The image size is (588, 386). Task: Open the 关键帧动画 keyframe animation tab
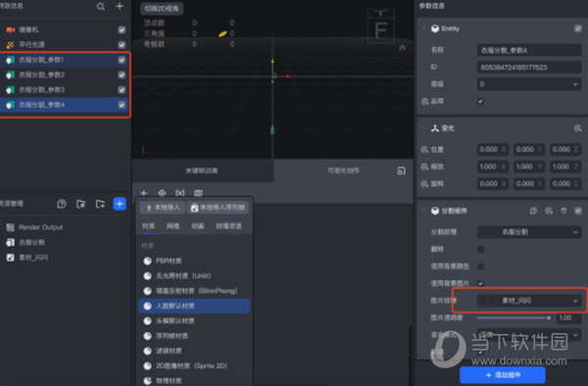tap(203, 170)
